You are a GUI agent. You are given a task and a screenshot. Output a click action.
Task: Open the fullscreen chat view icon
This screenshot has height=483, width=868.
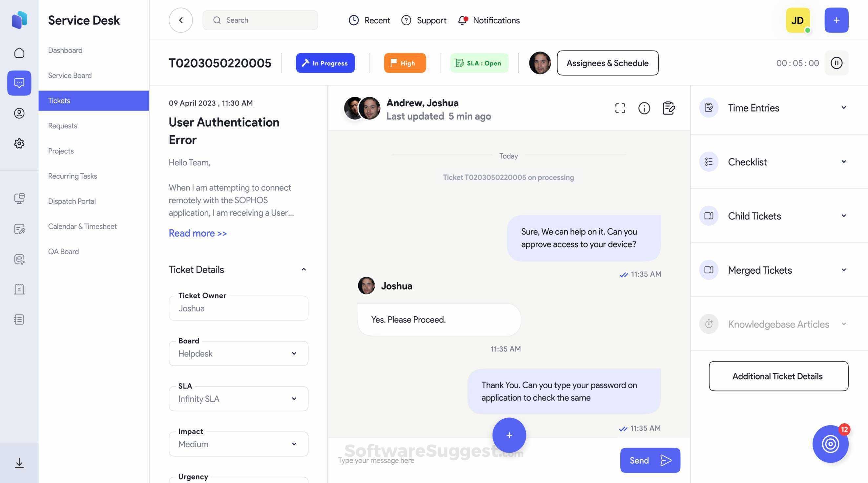tap(620, 108)
